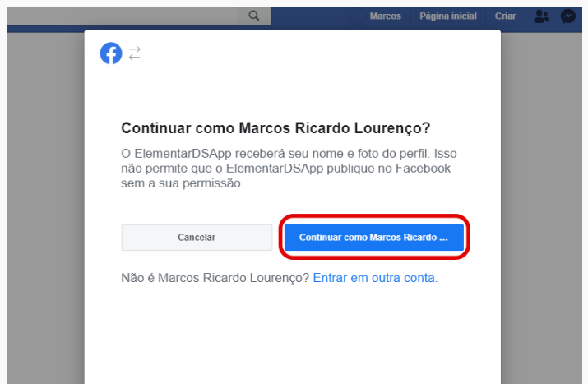The width and height of the screenshot is (588, 384).
Task: Click the magnifying glass search icon
Action: (254, 16)
